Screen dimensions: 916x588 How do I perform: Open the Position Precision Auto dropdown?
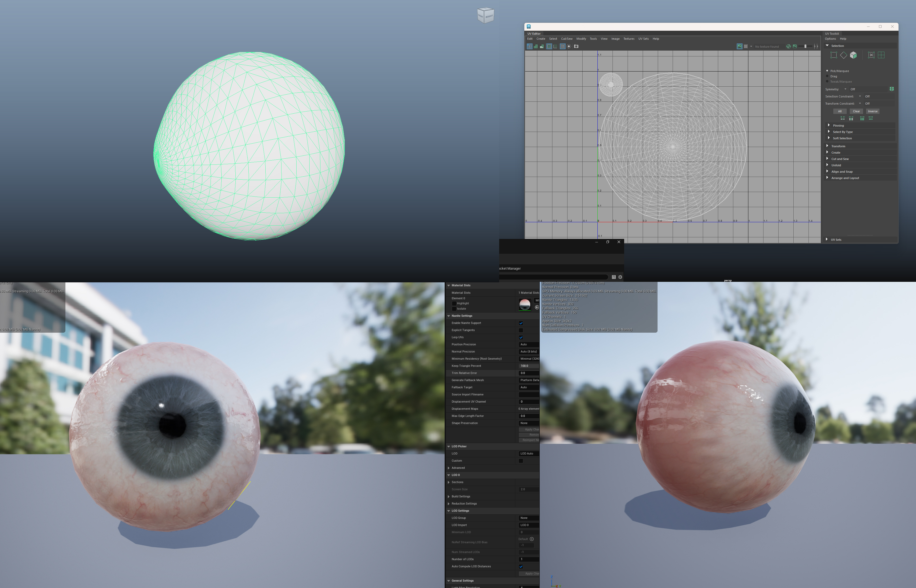(x=529, y=344)
